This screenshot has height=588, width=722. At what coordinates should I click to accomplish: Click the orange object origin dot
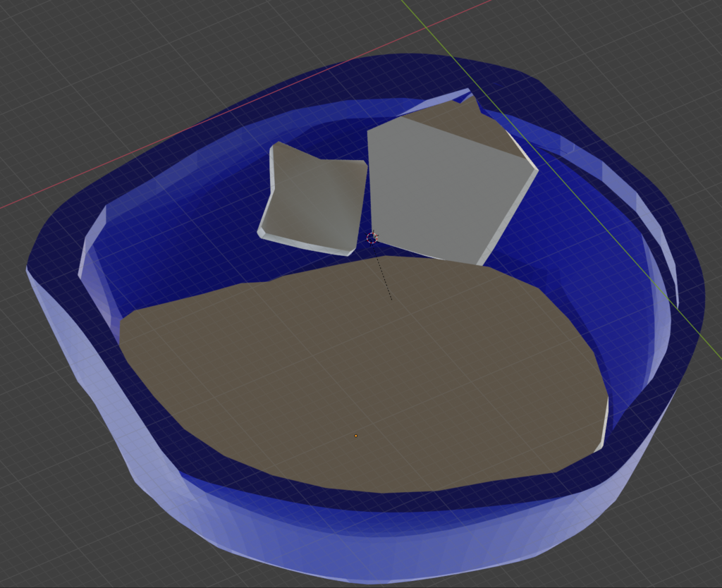coord(356,436)
